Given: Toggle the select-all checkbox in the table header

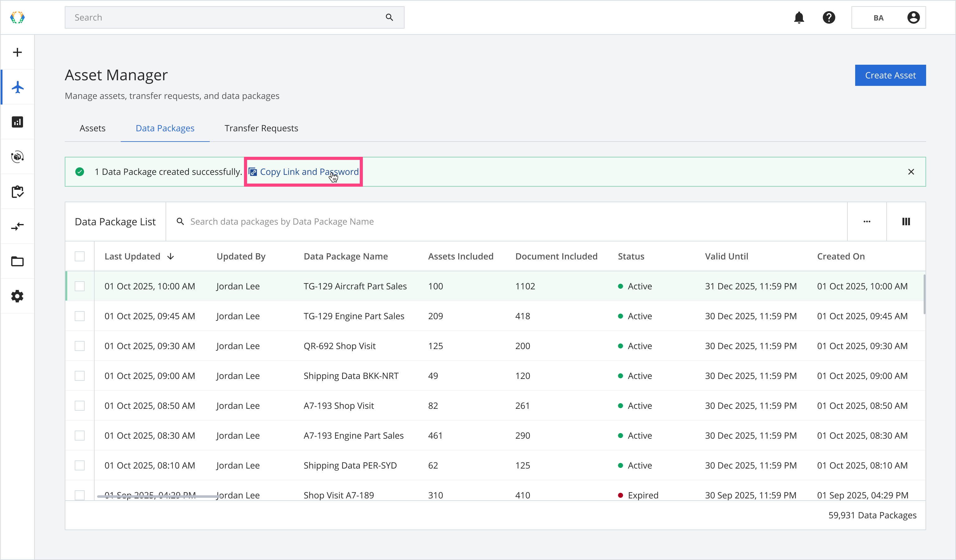Looking at the screenshot, I should pyautogui.click(x=80, y=256).
